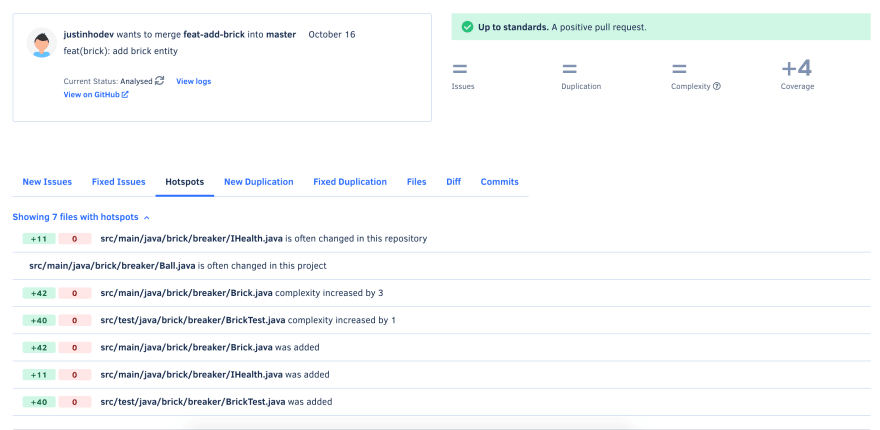
Task: Click justinhodev username in the pull request card
Action: pos(89,35)
